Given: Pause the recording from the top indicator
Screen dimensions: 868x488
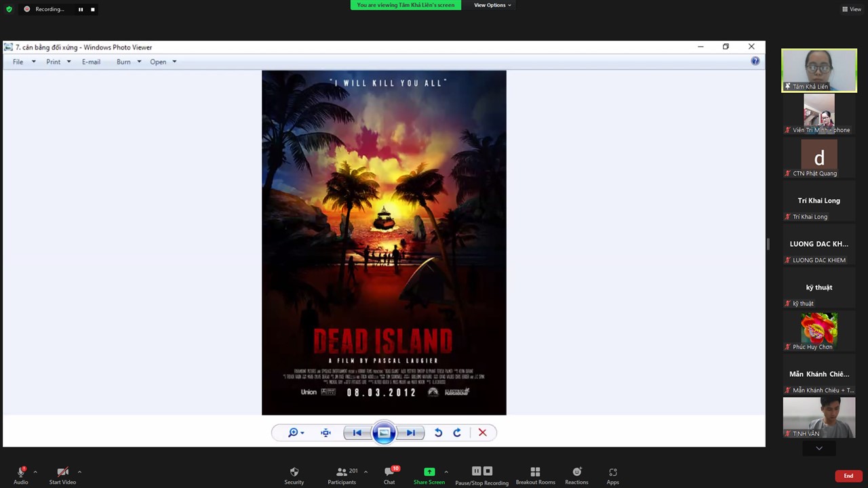Looking at the screenshot, I should (81, 9).
